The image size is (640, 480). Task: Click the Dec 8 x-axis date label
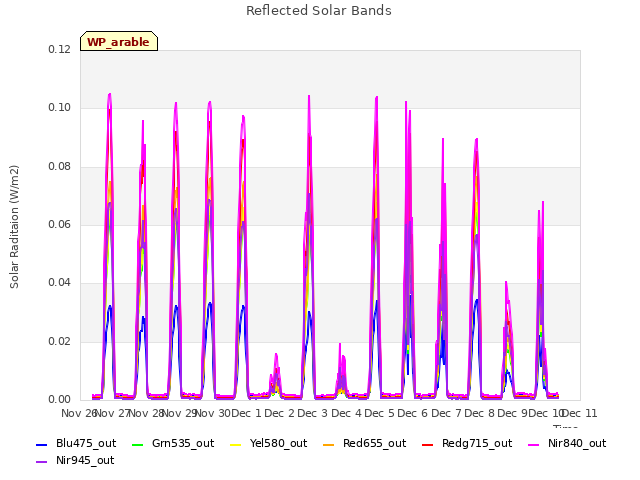coord(480,413)
